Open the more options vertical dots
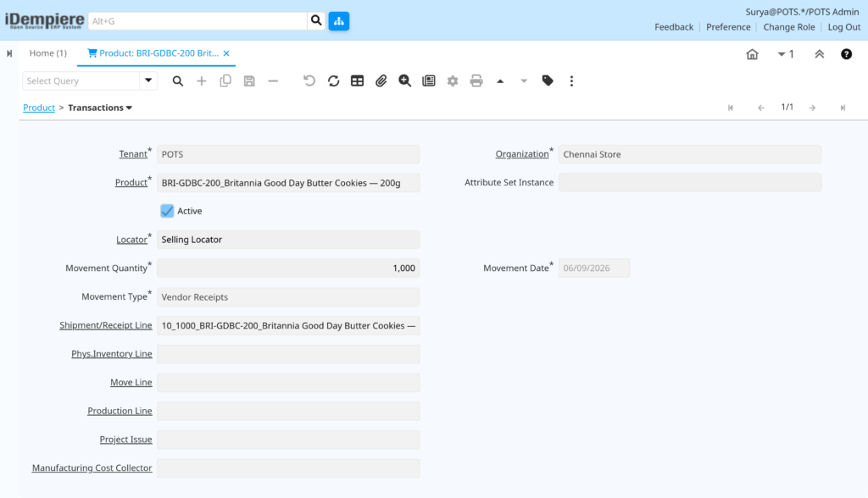 (571, 80)
